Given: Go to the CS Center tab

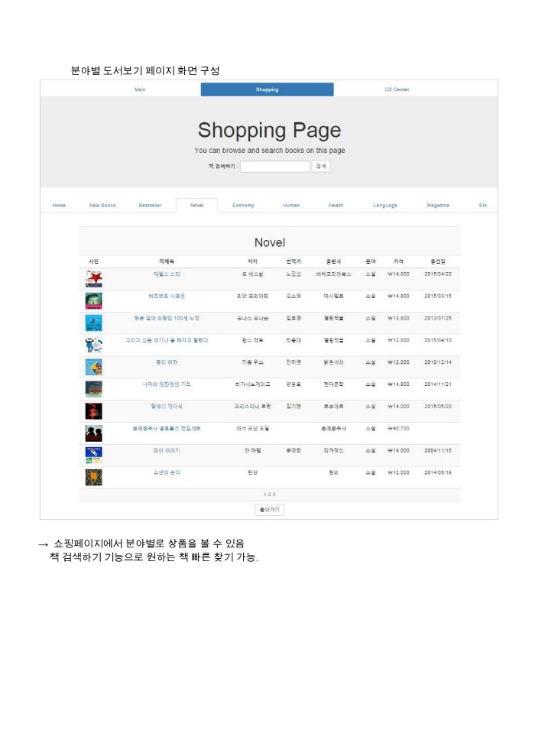Looking at the screenshot, I should click(x=397, y=89).
